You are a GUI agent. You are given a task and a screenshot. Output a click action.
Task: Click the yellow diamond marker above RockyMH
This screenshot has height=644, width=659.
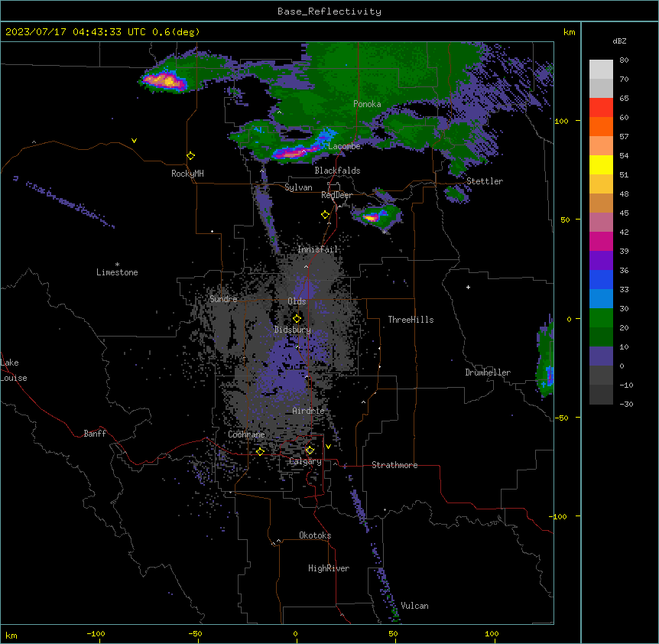190,155
